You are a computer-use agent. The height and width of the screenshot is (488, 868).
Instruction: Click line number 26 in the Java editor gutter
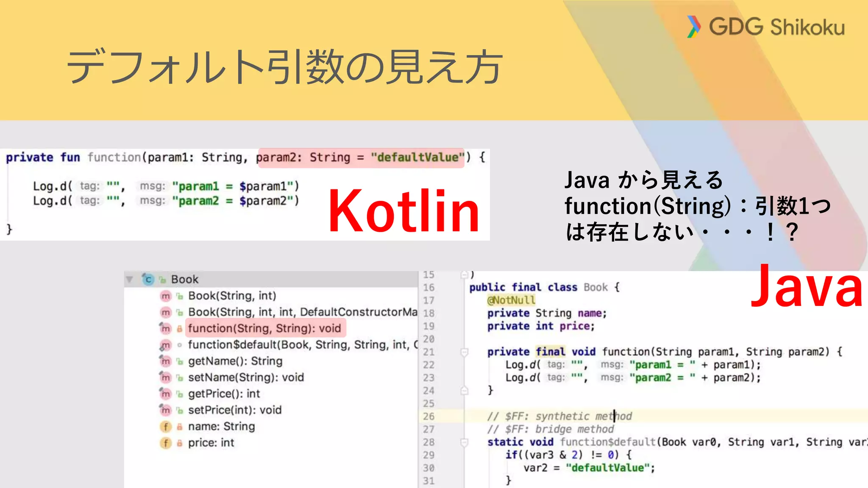(x=428, y=416)
